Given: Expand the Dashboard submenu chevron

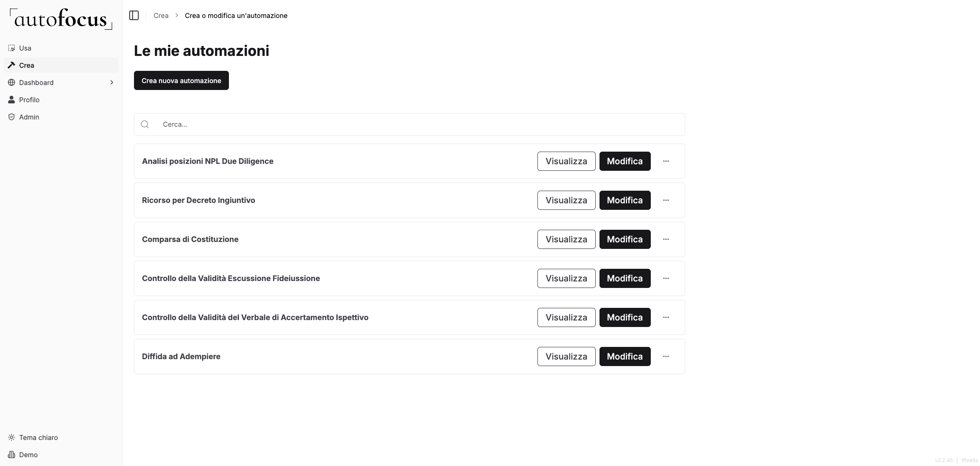Looking at the screenshot, I should 112,83.
